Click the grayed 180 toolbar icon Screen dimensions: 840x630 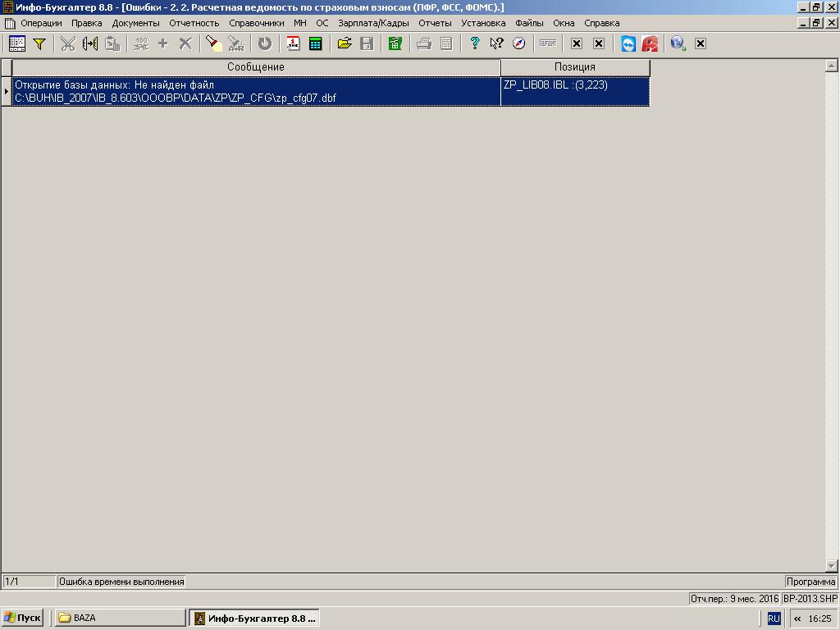tap(141, 43)
